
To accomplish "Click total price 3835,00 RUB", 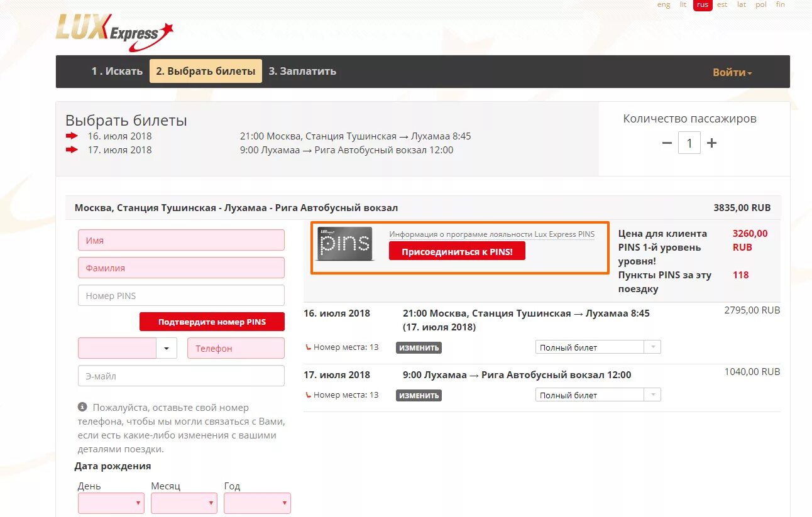I will click(x=742, y=208).
